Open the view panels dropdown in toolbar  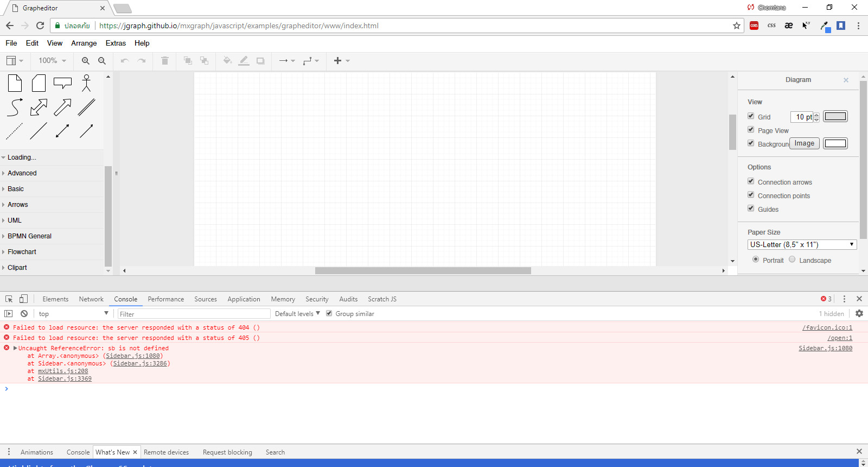(x=15, y=61)
